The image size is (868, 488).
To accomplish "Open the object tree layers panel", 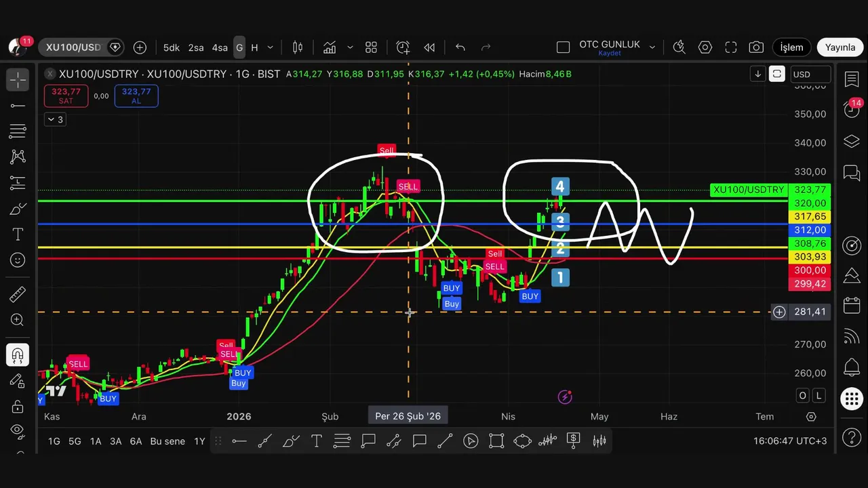I will tap(852, 142).
